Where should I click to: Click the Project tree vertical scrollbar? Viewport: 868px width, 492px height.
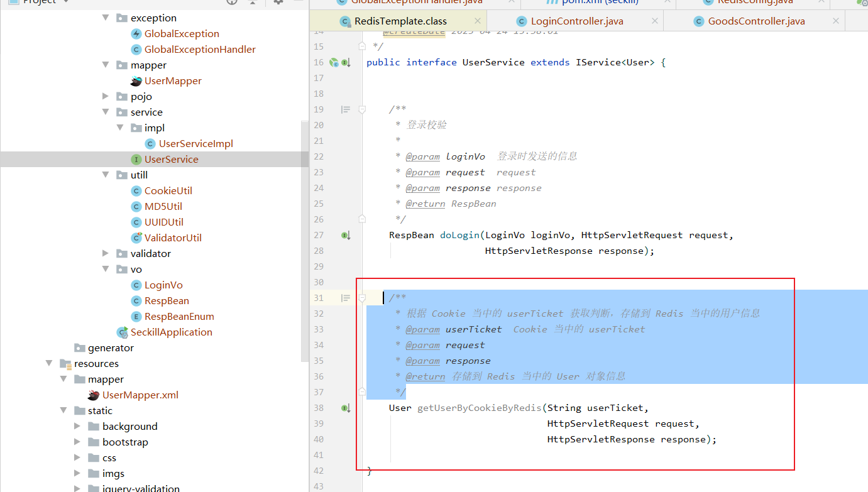305,242
